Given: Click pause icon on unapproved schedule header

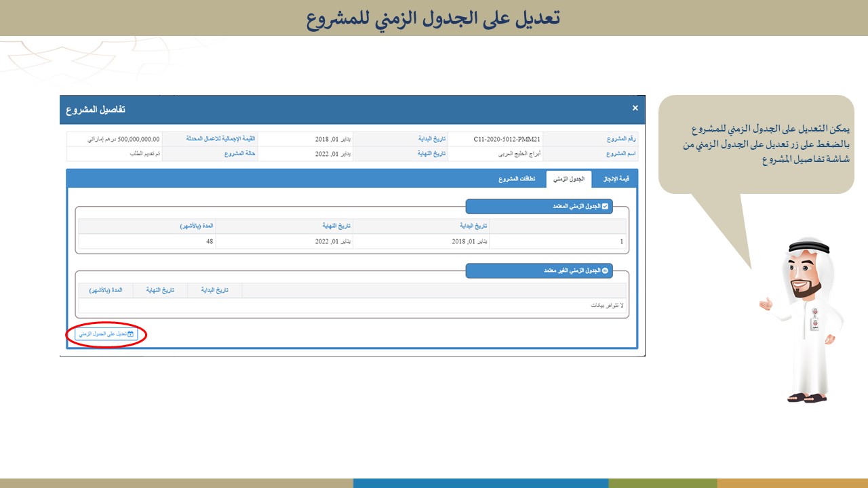Looking at the screenshot, I should (x=605, y=270).
